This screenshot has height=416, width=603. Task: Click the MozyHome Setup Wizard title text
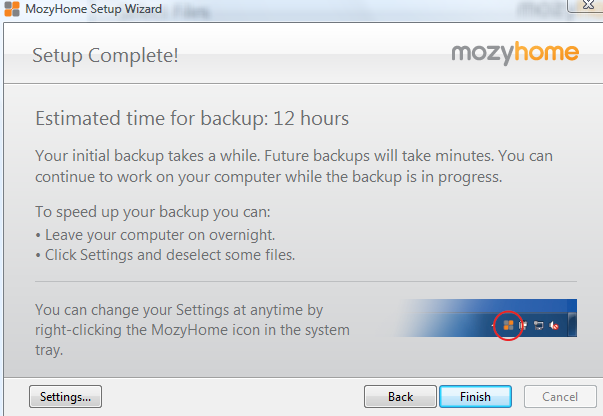tap(93, 9)
